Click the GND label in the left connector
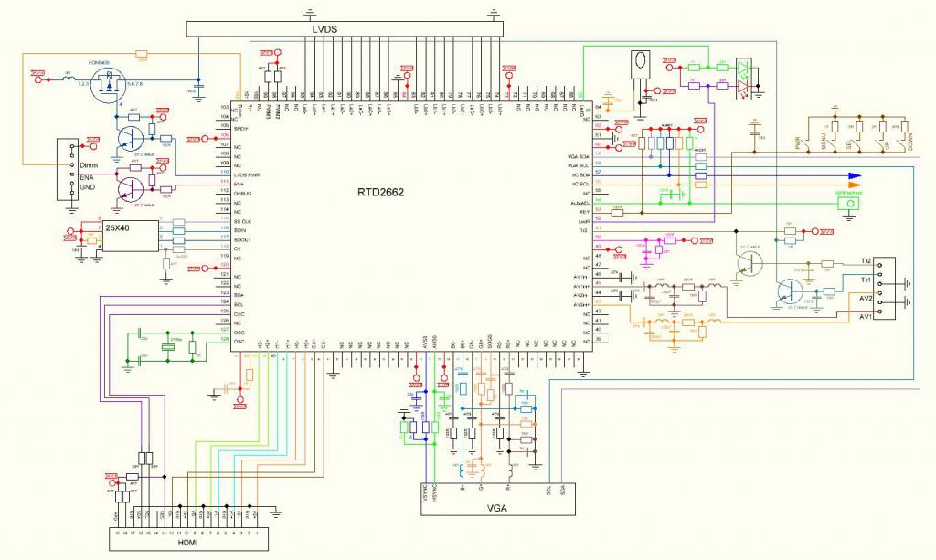936x560 pixels. click(87, 187)
